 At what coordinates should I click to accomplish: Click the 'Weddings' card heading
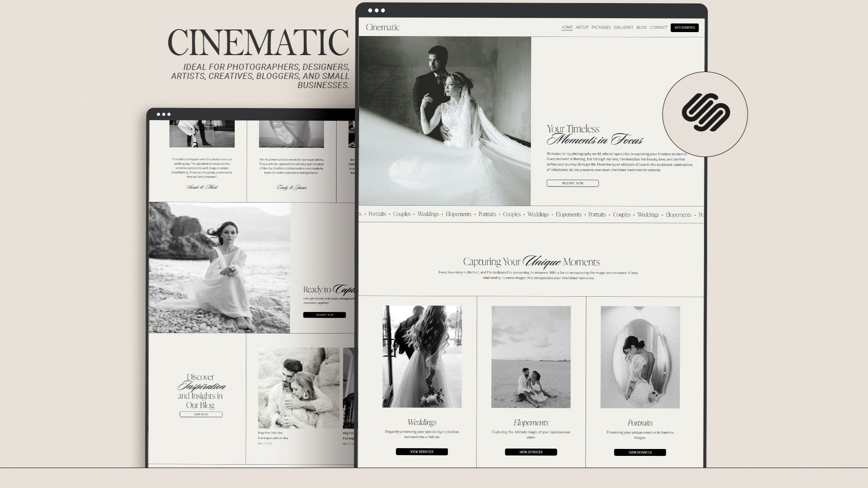coord(422,422)
